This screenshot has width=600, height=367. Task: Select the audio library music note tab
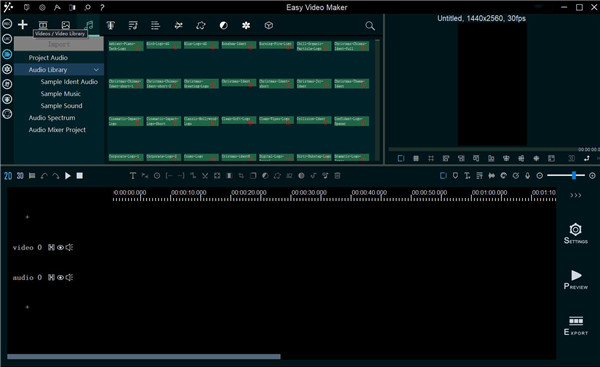tap(89, 25)
